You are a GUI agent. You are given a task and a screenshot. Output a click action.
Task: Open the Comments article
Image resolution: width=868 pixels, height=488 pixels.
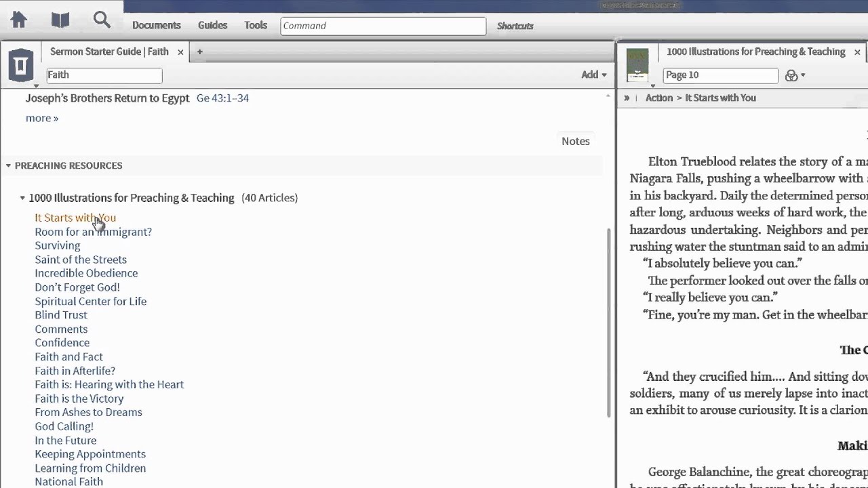61,329
